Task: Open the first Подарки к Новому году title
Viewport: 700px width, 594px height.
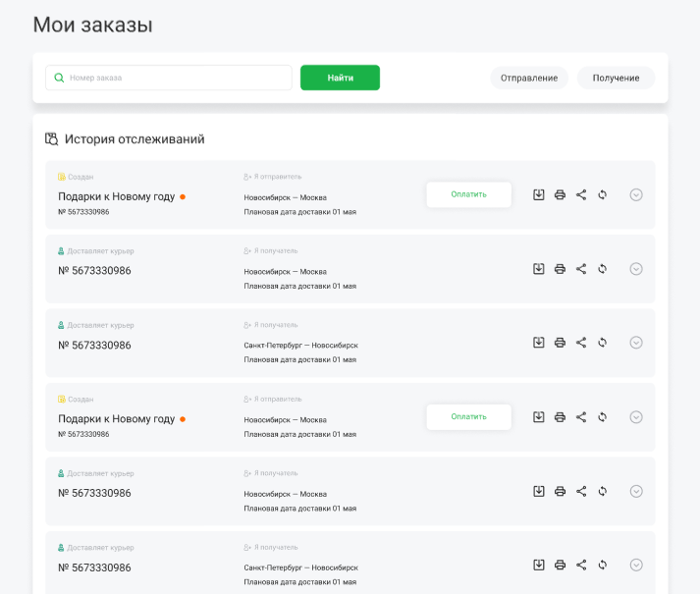Action: (117, 196)
